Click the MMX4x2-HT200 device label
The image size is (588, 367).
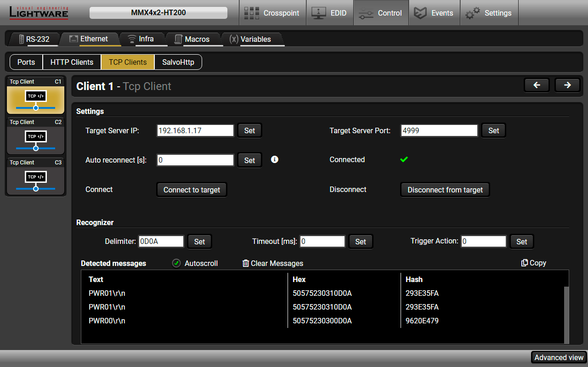[x=158, y=12]
